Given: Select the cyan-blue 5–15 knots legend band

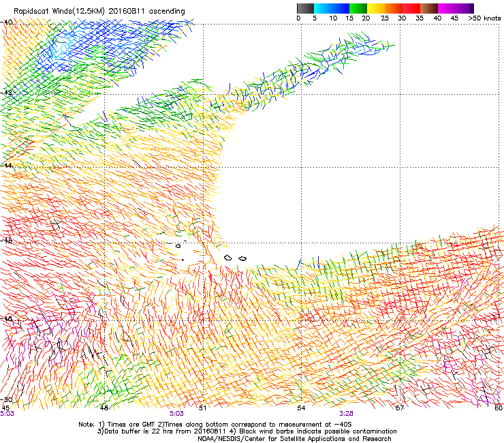Looking at the screenshot, I should point(332,8).
